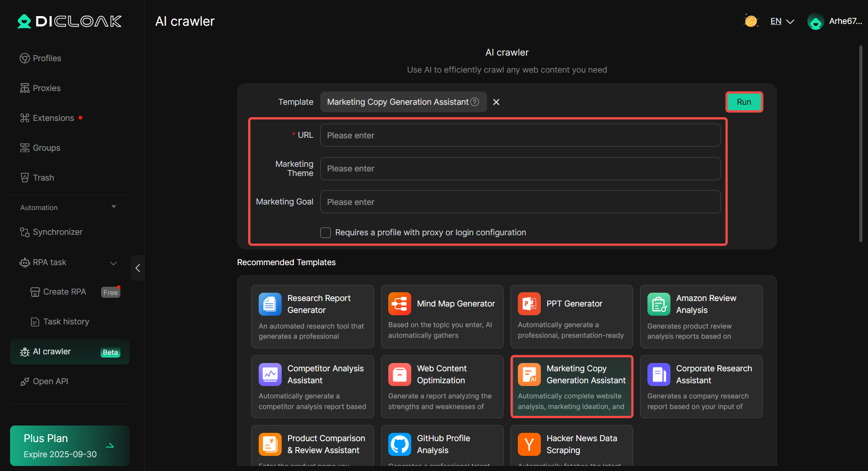Image resolution: width=868 pixels, height=471 pixels.
Task: Focus the Marketing Goal input field
Action: (520, 202)
